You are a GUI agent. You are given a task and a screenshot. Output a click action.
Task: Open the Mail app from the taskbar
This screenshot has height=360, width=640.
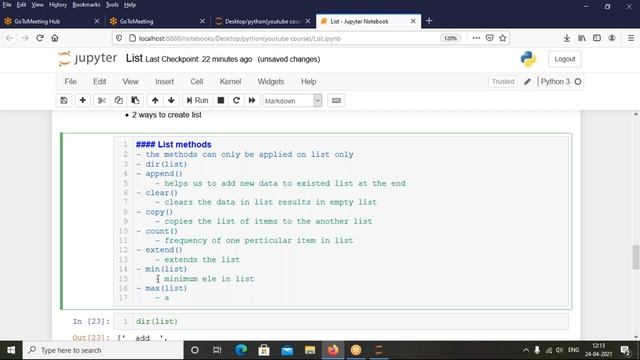[287, 350]
